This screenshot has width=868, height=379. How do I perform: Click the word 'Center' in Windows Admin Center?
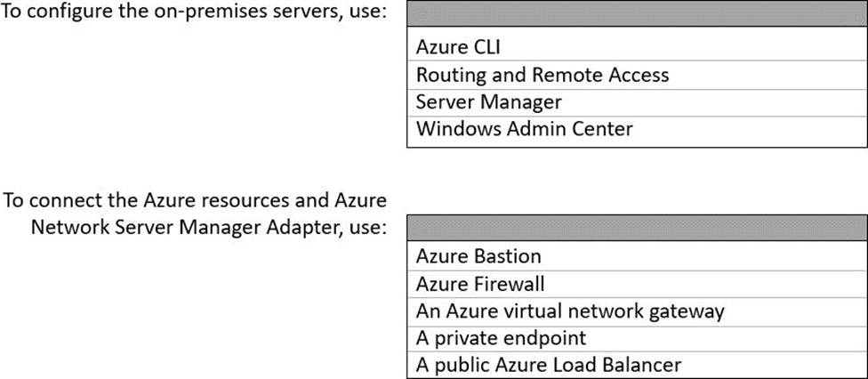coord(603,128)
